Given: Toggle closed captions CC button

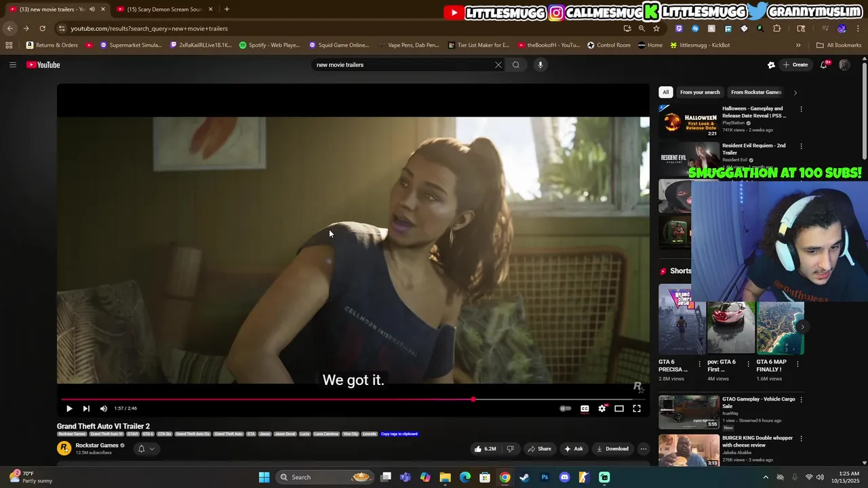Looking at the screenshot, I should [585, 409].
